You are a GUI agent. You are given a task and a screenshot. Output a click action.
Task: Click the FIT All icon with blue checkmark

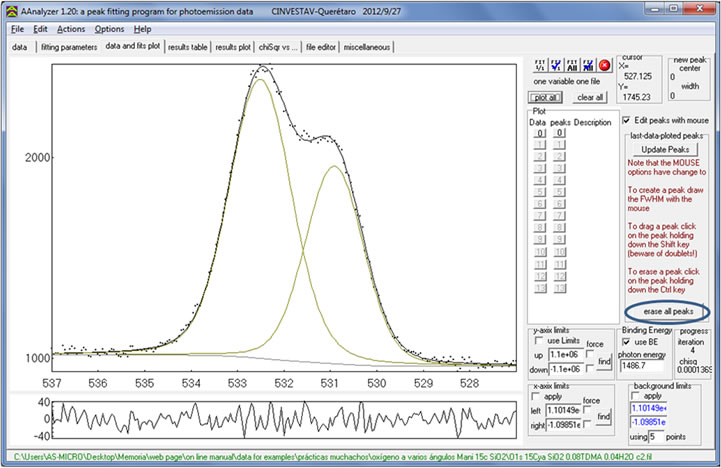click(588, 65)
